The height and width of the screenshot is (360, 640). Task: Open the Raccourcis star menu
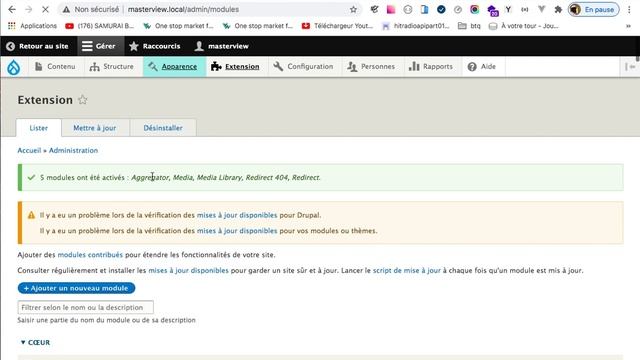(x=154, y=46)
